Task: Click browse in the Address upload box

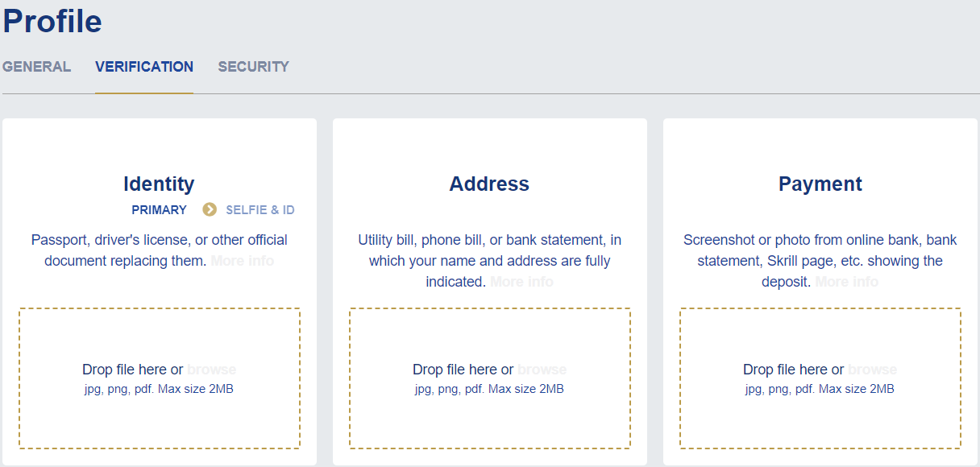Action: [542, 370]
